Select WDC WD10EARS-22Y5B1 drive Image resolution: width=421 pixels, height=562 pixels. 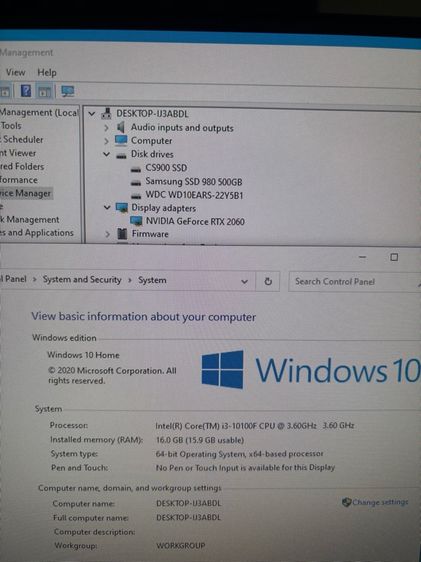195,195
